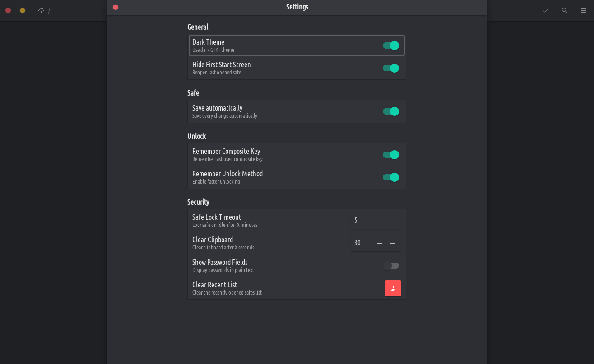
Task: Increase Clear Clipboard seconds with plus
Action: [x=393, y=243]
